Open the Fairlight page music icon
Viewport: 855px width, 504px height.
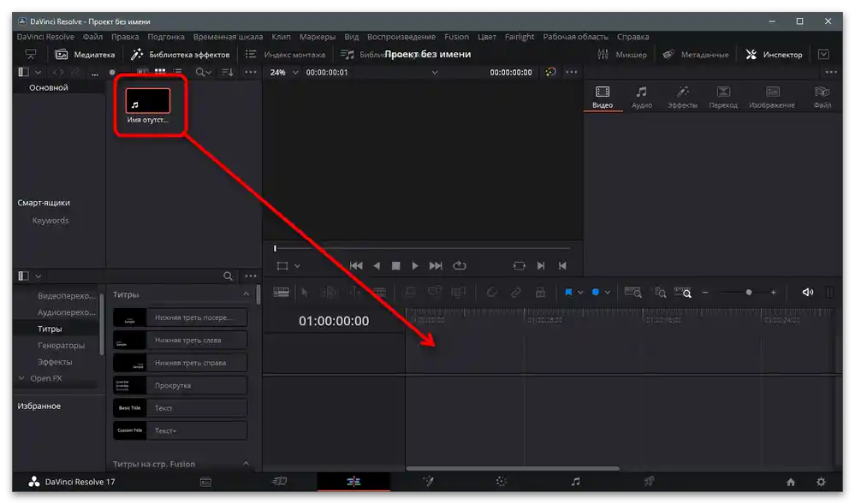(575, 481)
